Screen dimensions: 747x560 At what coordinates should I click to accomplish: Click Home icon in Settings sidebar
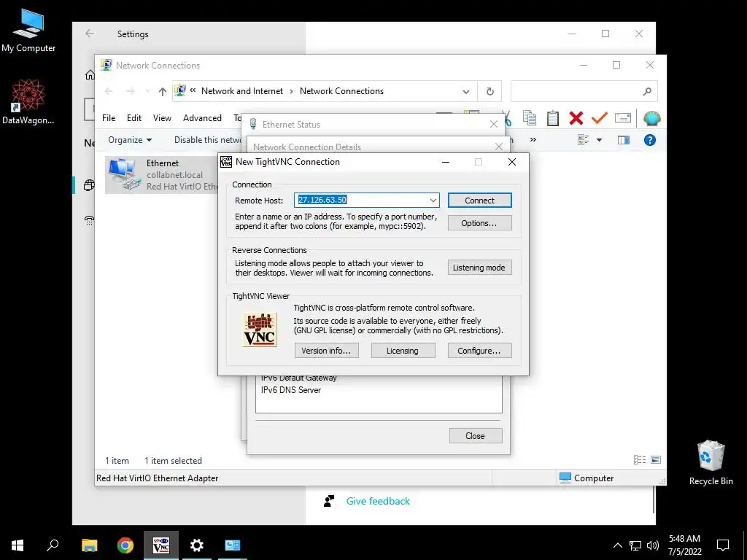tap(90, 75)
